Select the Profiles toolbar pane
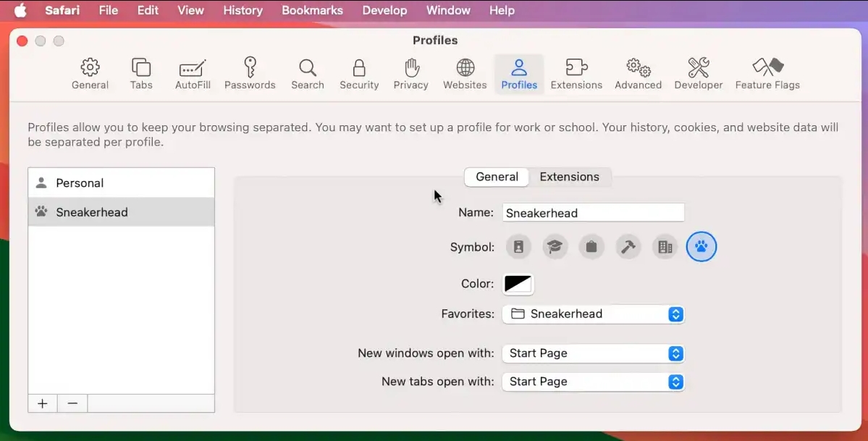This screenshot has height=441, width=868. [519, 74]
